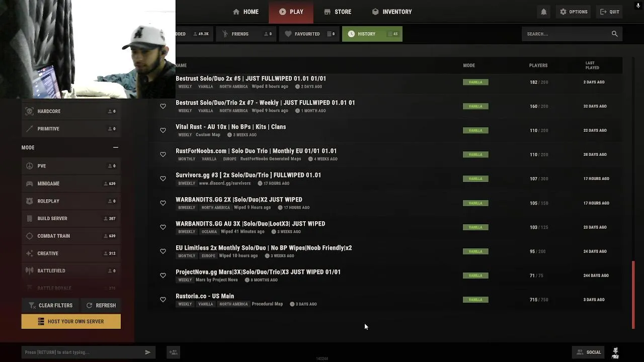The height and width of the screenshot is (362, 644).
Task: Click the team members icon beside chat
Action: (173, 352)
